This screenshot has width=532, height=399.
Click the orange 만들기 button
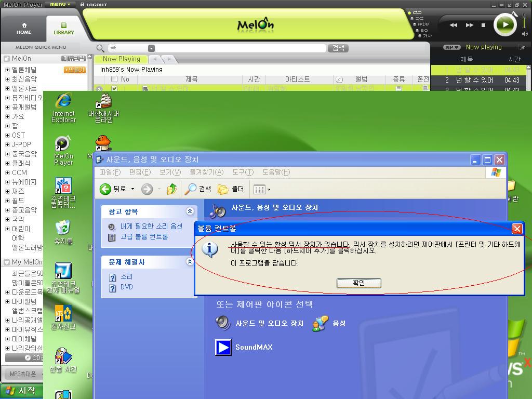point(75,70)
